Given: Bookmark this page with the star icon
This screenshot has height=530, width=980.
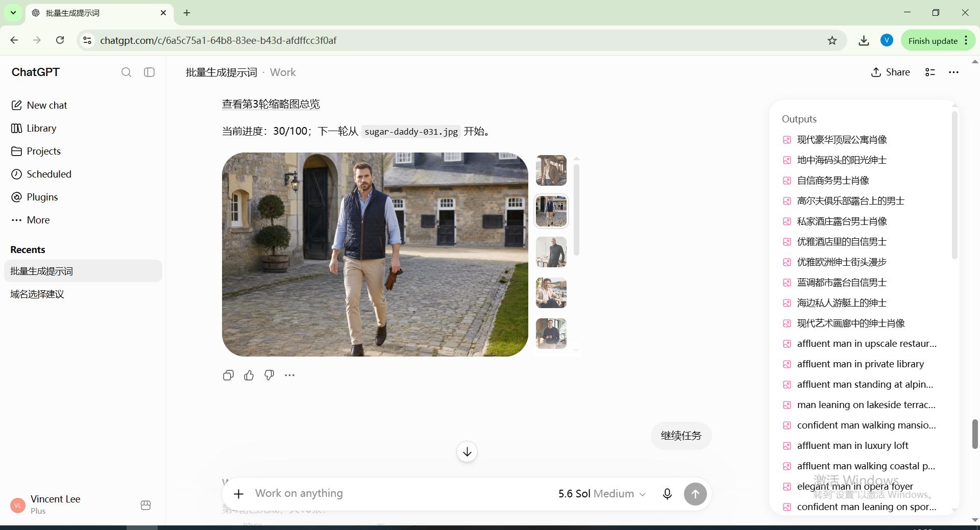Looking at the screenshot, I should coord(832,41).
